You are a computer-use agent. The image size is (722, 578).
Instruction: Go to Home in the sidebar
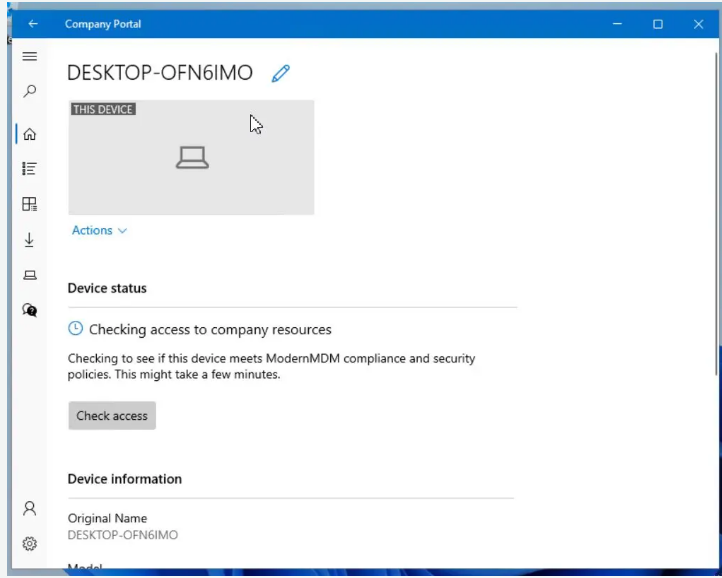click(29, 134)
